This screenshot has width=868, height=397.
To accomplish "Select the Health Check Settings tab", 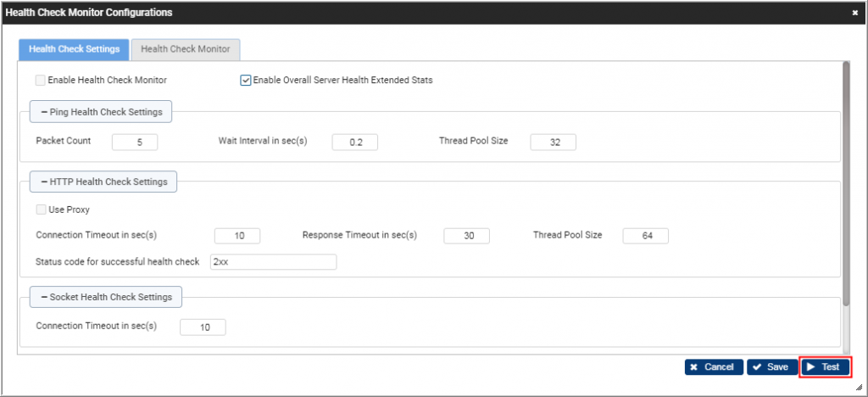I will [x=74, y=49].
